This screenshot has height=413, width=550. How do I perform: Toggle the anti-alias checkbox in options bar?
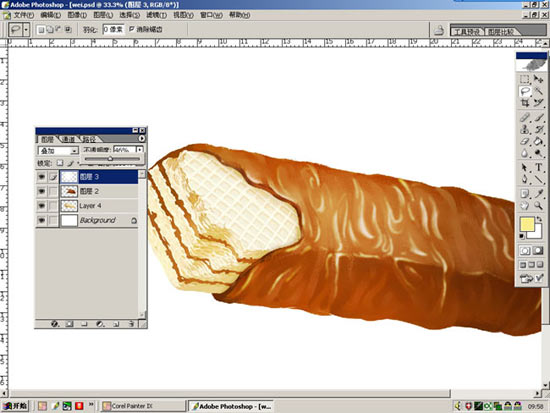(x=132, y=29)
